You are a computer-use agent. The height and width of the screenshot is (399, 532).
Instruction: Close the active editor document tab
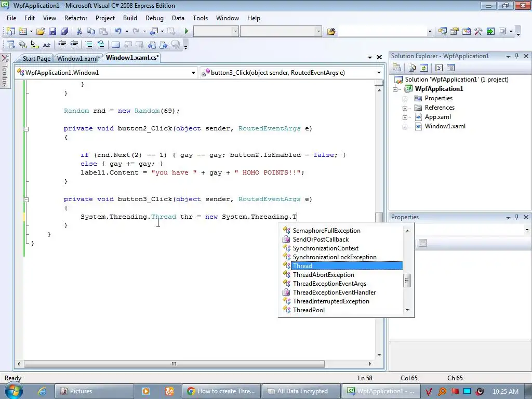(379, 57)
